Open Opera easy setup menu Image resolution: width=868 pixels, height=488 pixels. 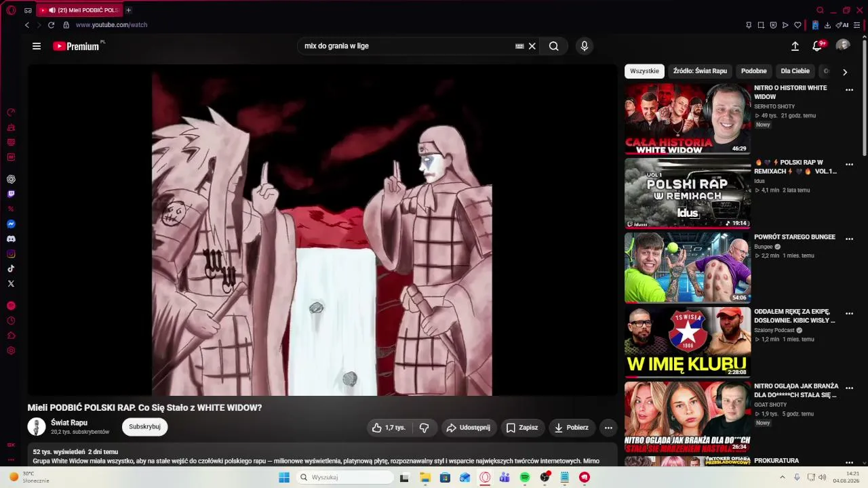click(x=856, y=25)
